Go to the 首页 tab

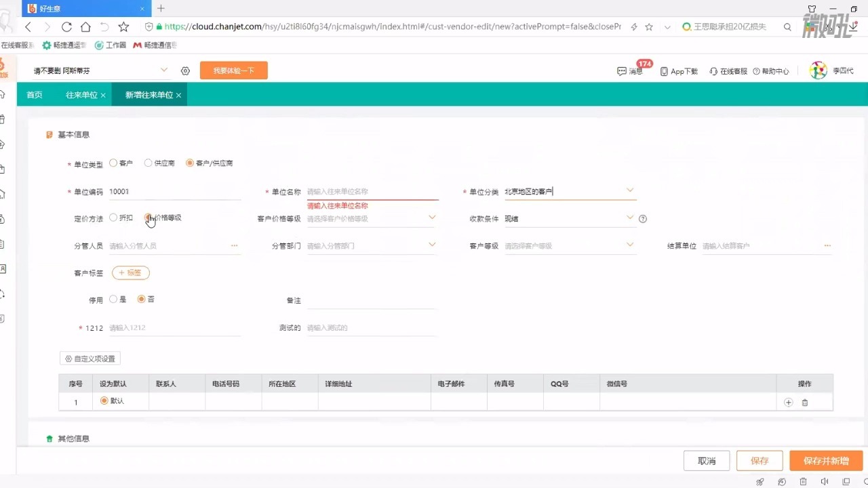(34, 95)
